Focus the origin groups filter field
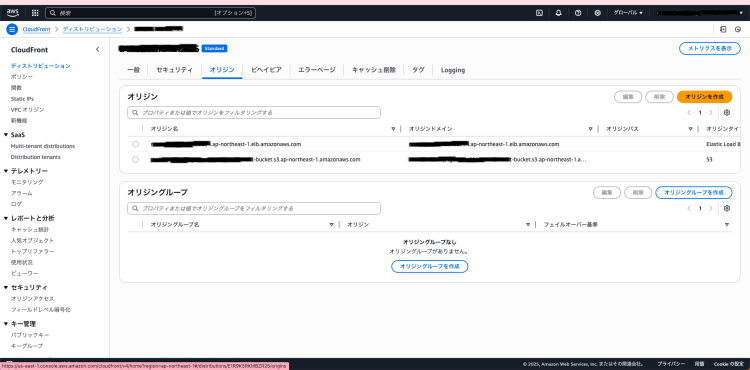This screenshot has height=370, width=750. click(254, 208)
